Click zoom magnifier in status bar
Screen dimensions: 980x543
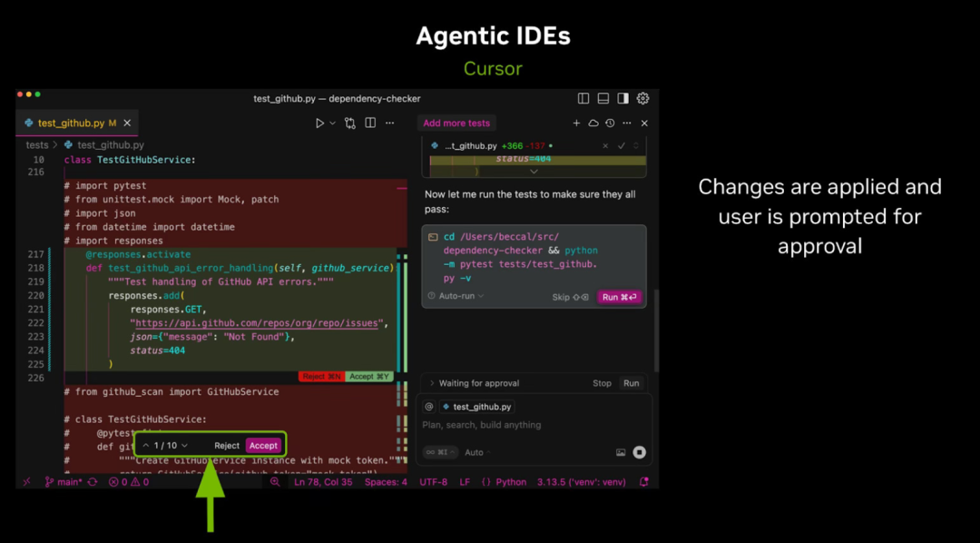275,481
